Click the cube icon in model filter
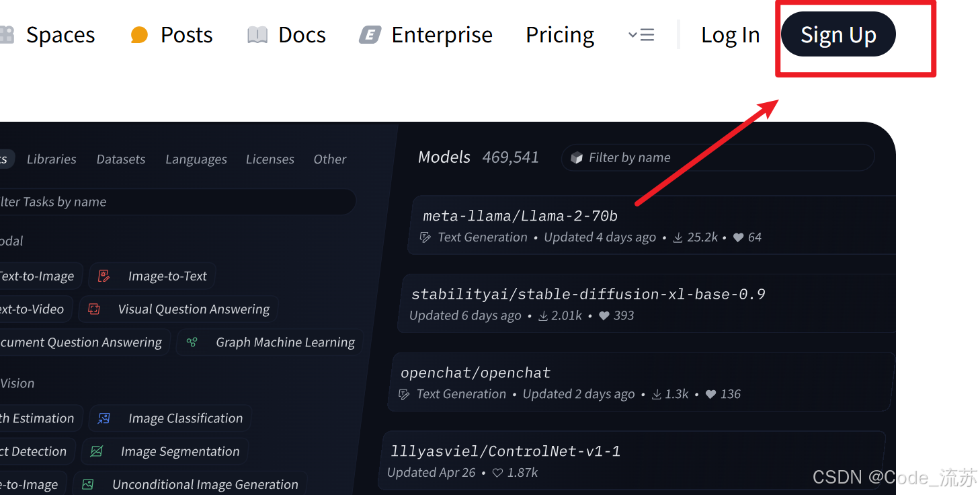The height and width of the screenshot is (495, 980). pos(576,157)
